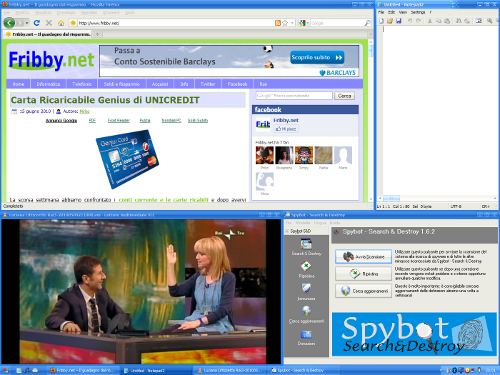Viewport: 500px width, 375px height.
Task: Select Donazioni icon in Spybot sidebar
Action: (306, 334)
